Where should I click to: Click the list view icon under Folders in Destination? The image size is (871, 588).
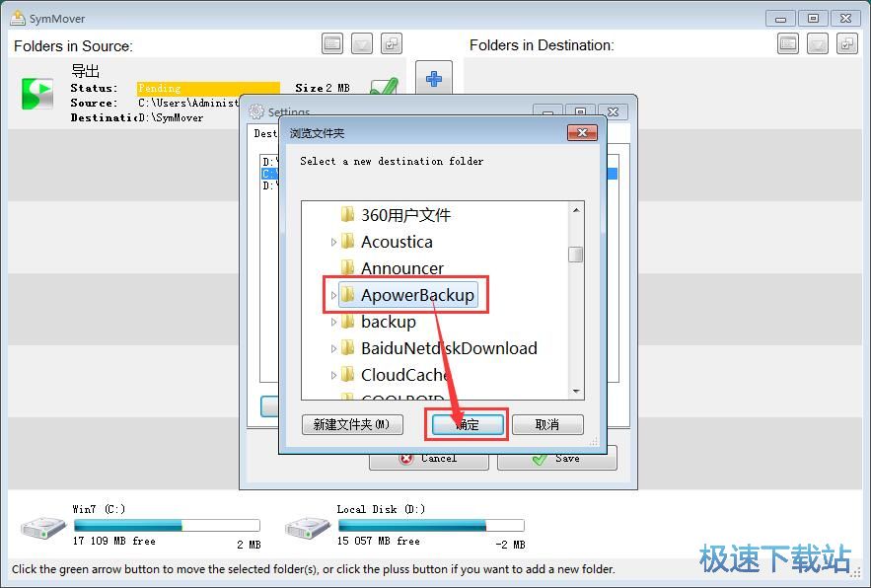[x=788, y=44]
